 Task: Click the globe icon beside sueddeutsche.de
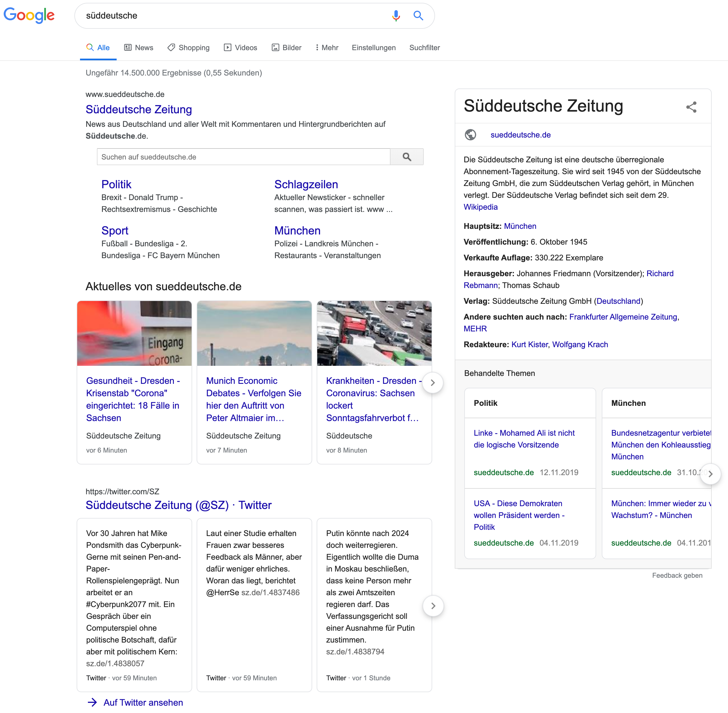470,134
